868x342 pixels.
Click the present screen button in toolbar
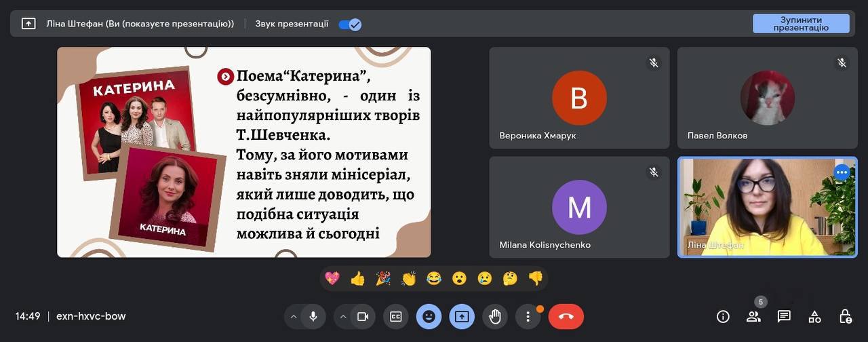[x=462, y=316]
